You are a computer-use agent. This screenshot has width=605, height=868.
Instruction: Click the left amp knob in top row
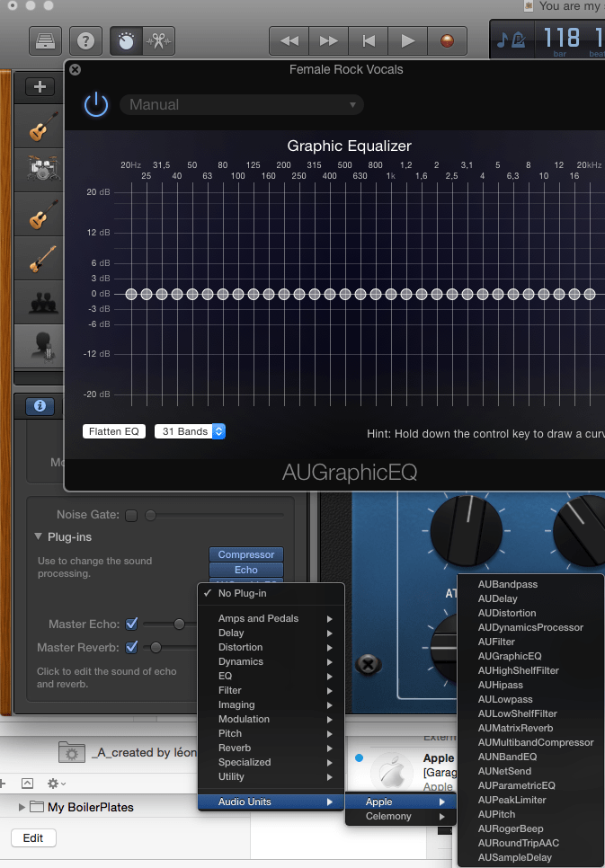[x=467, y=531]
